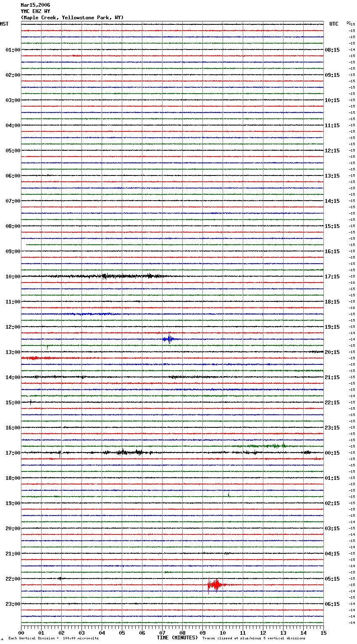
Task: Select the 13:00 MST row label
Action: pyautogui.click(x=13, y=352)
